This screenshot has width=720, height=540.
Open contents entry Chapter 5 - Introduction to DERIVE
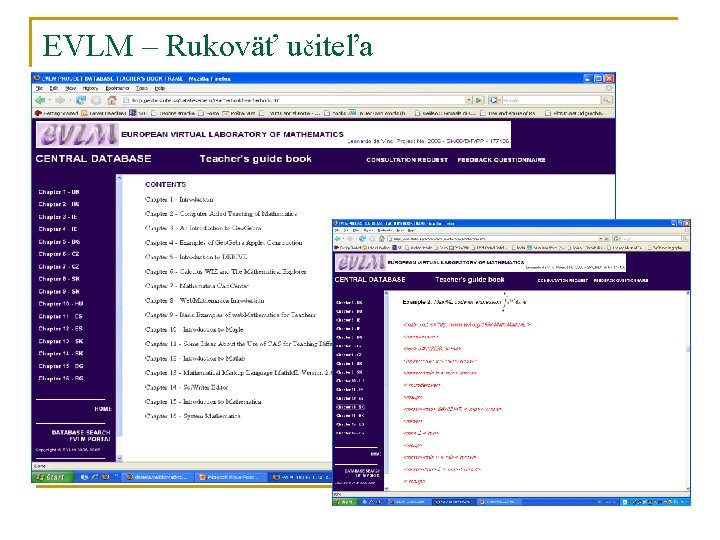click(x=196, y=257)
